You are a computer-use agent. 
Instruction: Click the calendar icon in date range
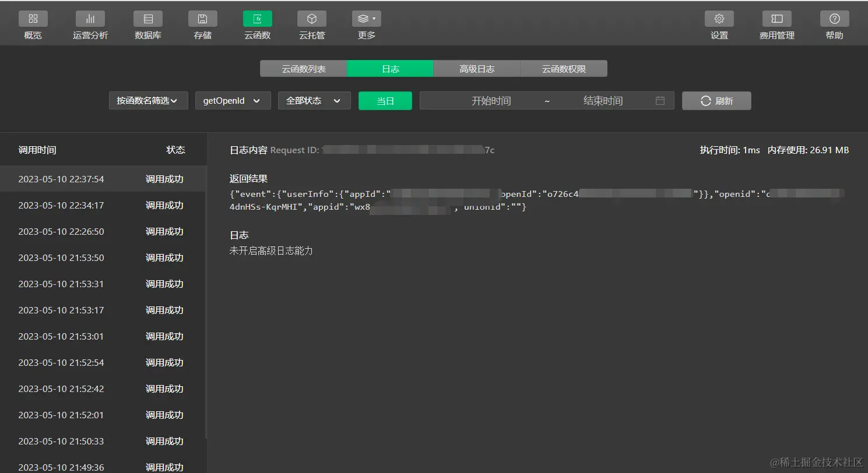tap(660, 101)
